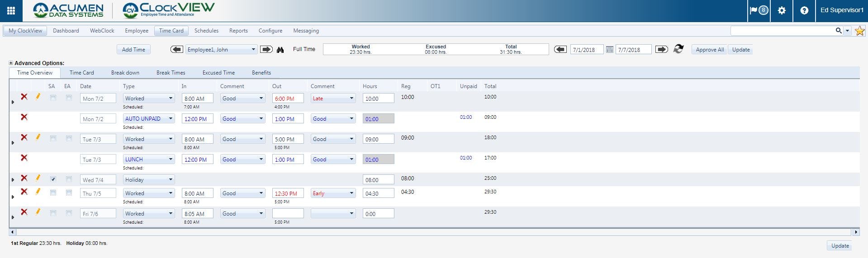Toggle EA checkbox for Mon 7/2
Image resolution: width=868 pixels, height=258 pixels.
[69, 98]
